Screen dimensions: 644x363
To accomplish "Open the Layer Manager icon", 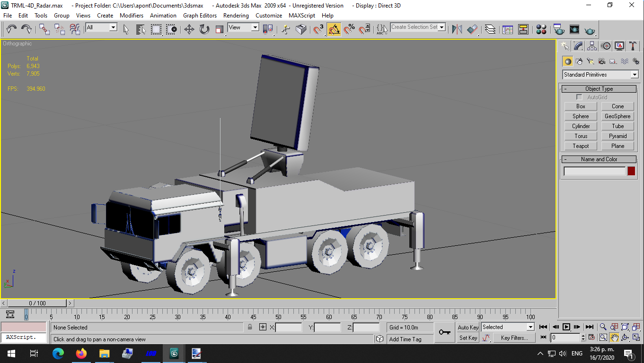I will [x=490, y=29].
